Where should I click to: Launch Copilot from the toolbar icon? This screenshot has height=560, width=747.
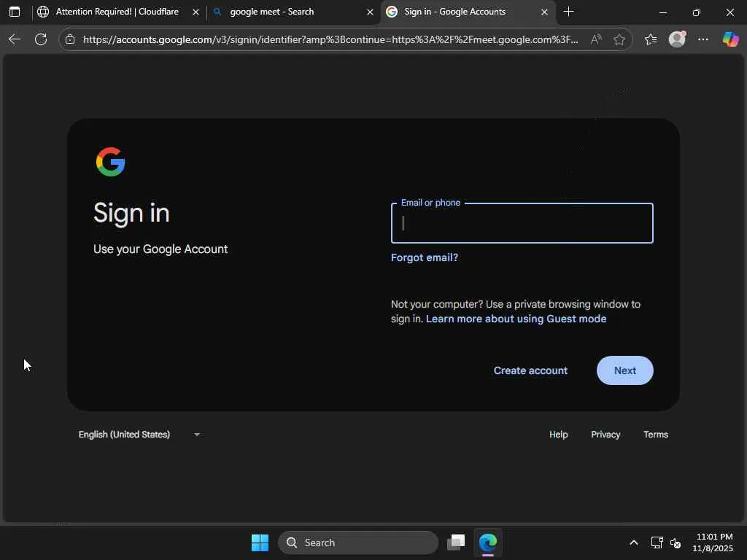coord(730,39)
